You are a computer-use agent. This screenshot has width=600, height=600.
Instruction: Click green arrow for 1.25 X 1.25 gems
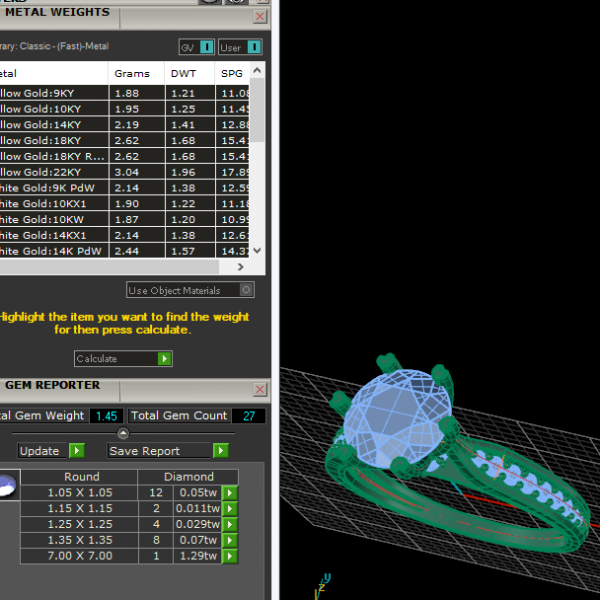(230, 525)
